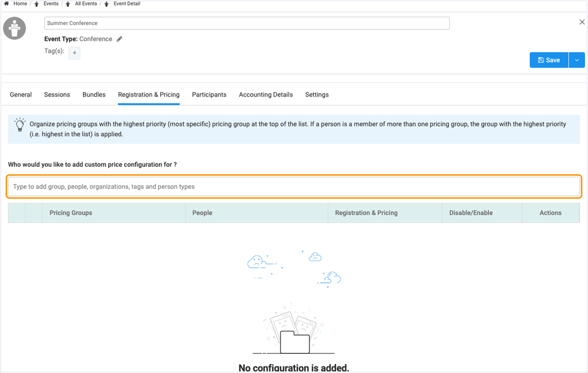Click the Event Type: Conference label
The width and height of the screenshot is (588, 373).
coord(78,39)
